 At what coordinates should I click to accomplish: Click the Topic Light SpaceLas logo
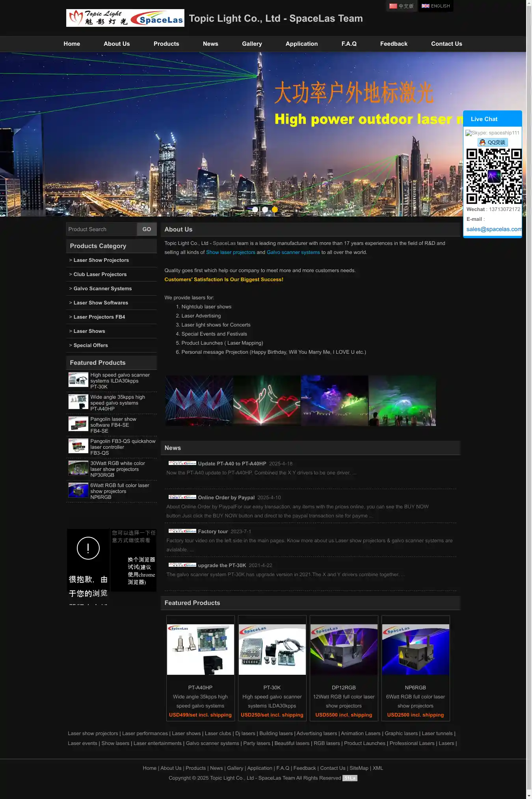(125, 18)
